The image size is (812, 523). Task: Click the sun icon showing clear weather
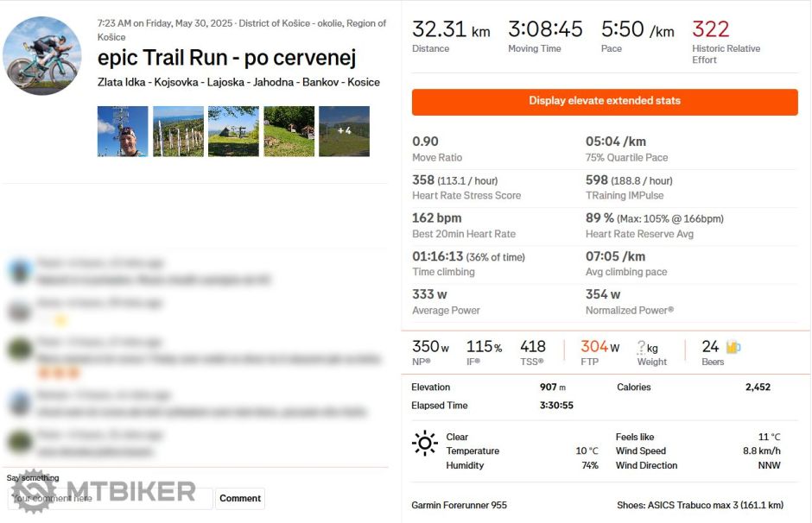424,442
